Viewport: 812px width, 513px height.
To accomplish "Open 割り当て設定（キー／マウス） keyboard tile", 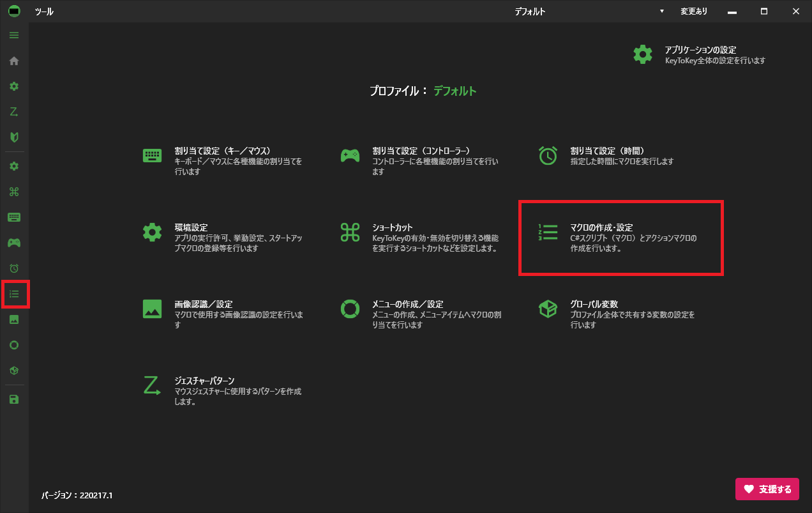I will pos(223,161).
